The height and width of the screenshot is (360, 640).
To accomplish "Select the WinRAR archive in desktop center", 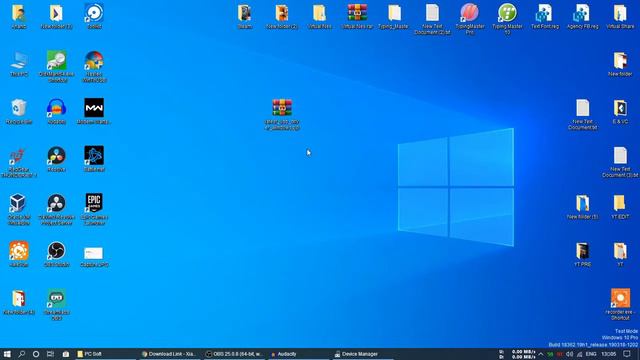I will click(282, 114).
